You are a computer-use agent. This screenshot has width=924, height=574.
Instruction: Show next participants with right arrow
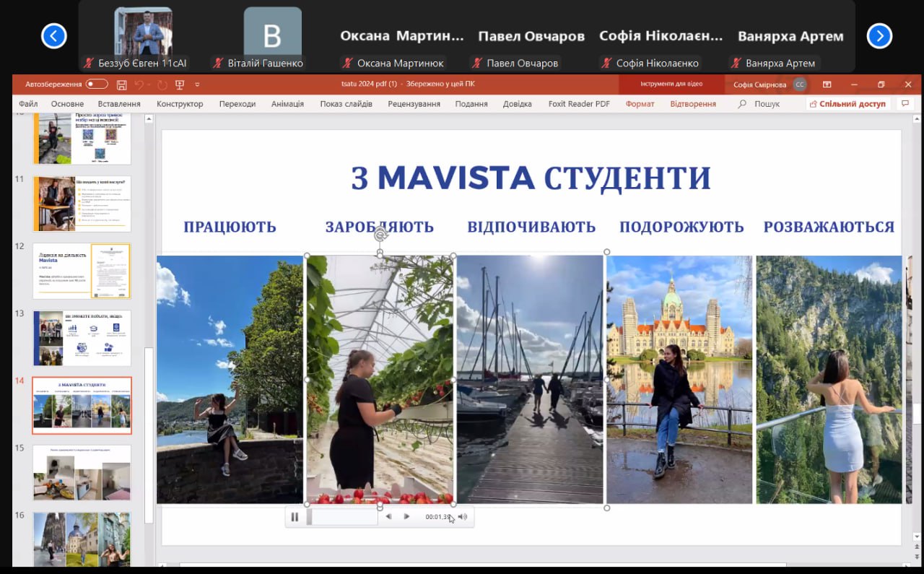click(x=879, y=35)
